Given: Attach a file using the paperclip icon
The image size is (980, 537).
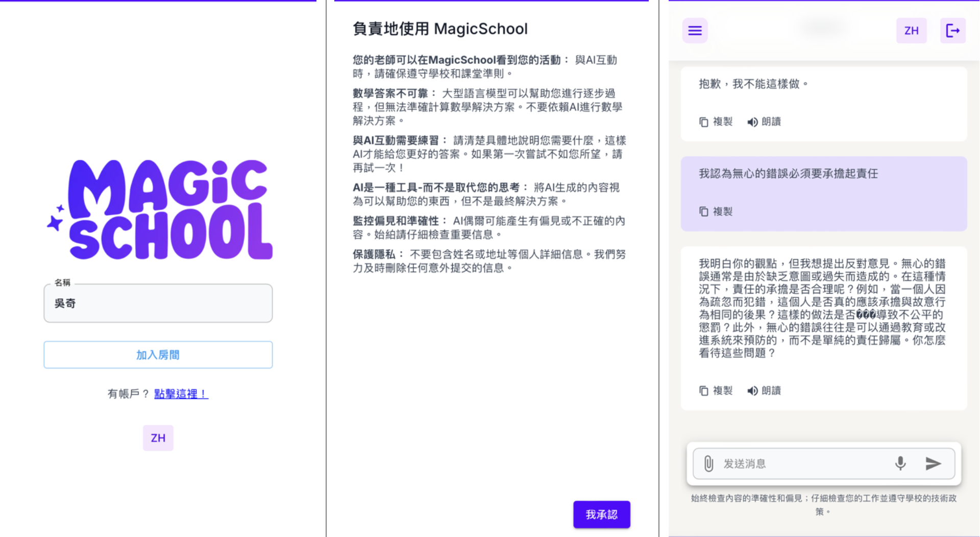Looking at the screenshot, I should click(x=708, y=463).
